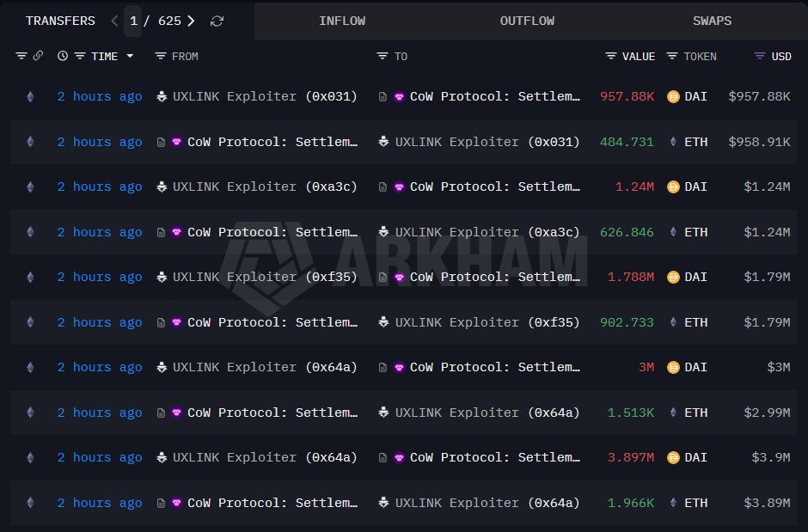Screen dimensions: 808x532
Task: Open the VALUE column filter
Action: 611,56
